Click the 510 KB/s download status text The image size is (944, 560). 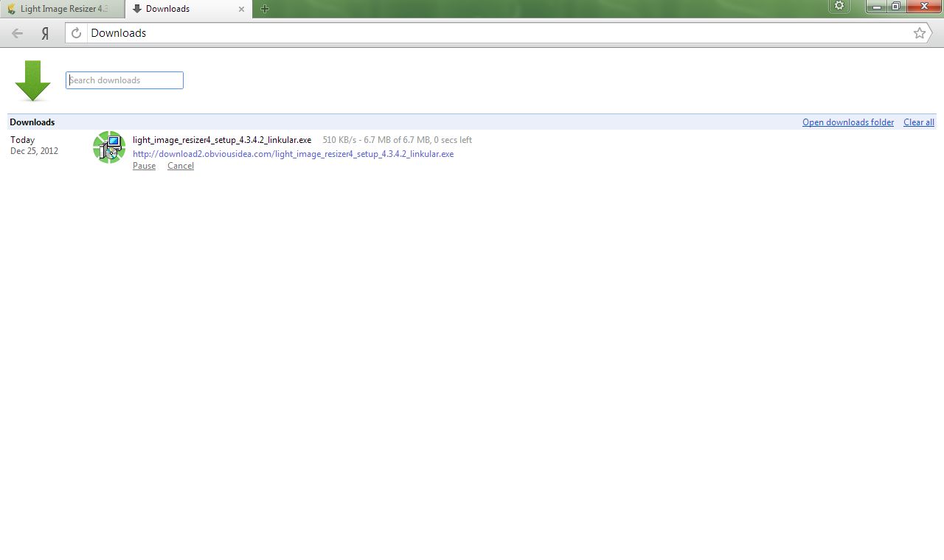point(398,140)
